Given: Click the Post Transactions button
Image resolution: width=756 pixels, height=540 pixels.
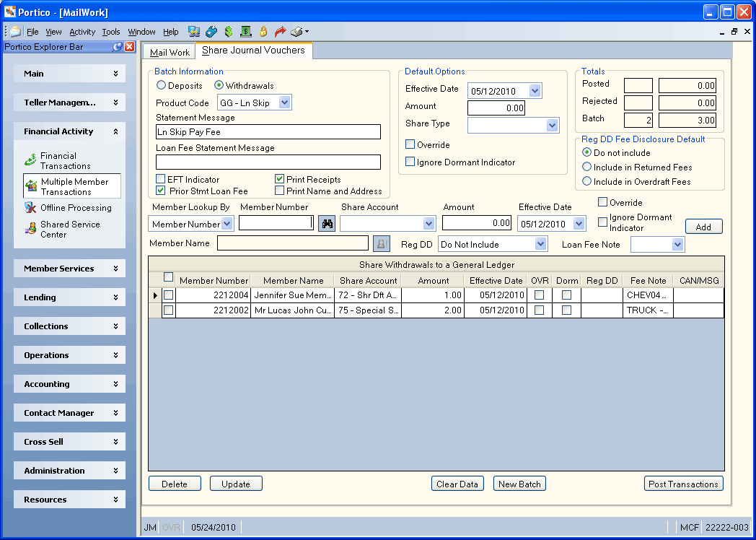Looking at the screenshot, I should (x=683, y=484).
